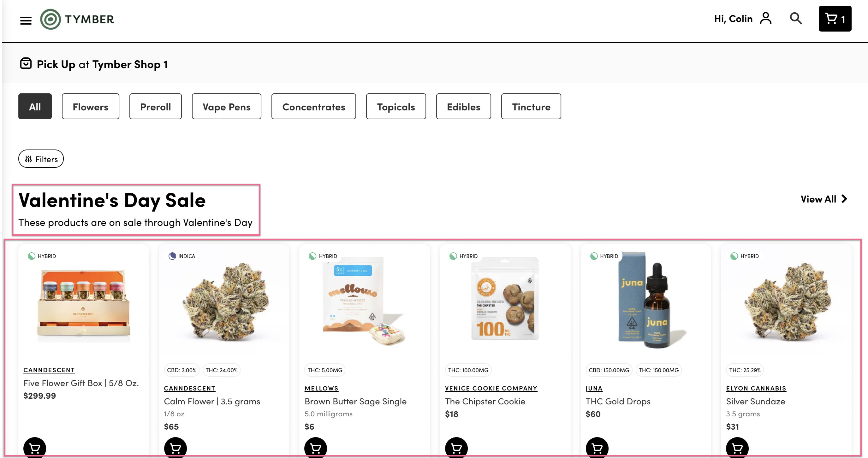Click the THC: 5.00MG tag
The height and width of the screenshot is (458, 868).
click(x=325, y=370)
